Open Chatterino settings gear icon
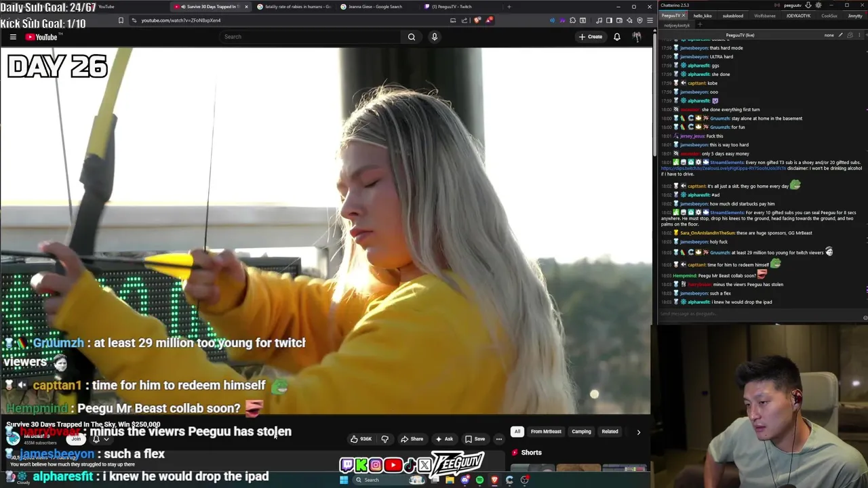Screen dimensions: 868x488 (x=818, y=5)
